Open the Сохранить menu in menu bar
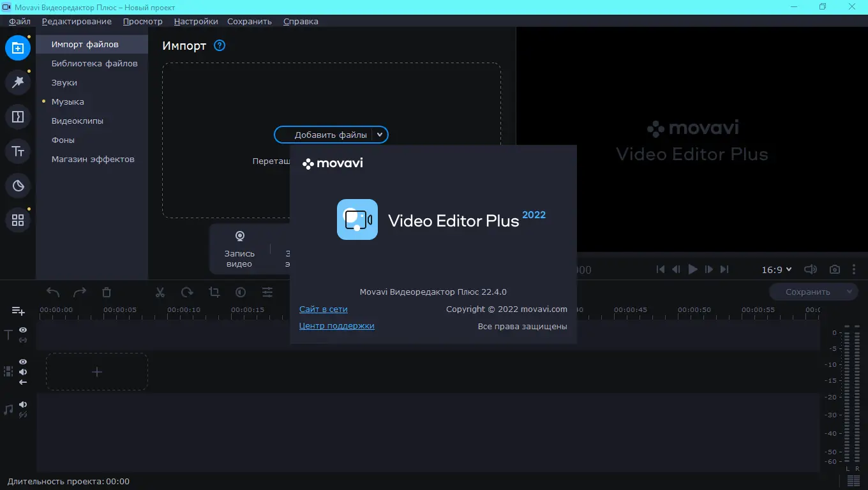868x490 pixels. [250, 21]
